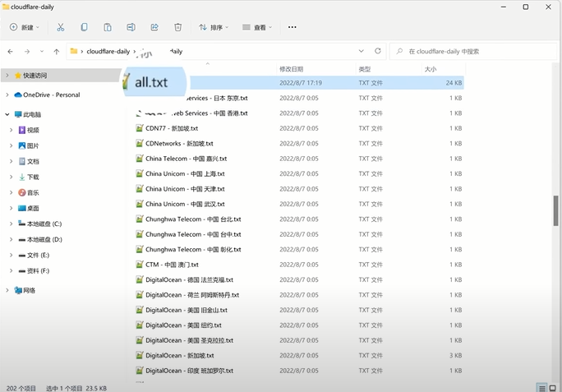Select OneDrive - Personal in sidebar
This screenshot has height=392, width=562.
coord(51,95)
